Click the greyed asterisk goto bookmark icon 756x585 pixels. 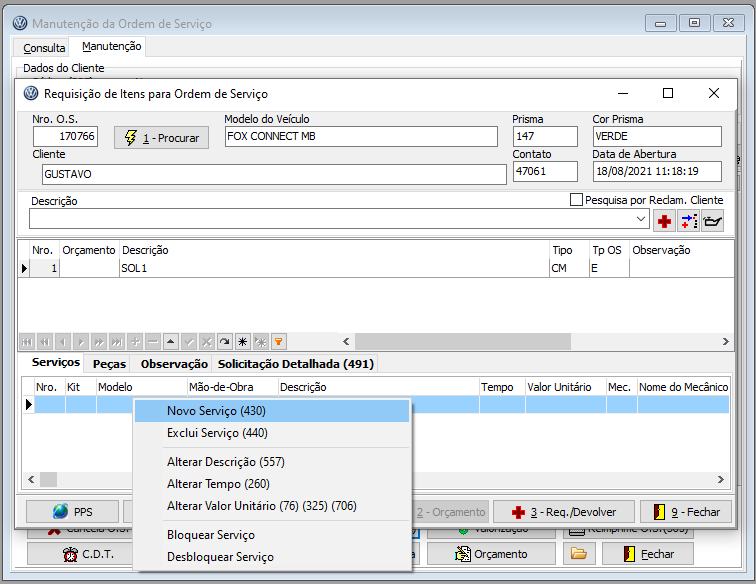click(261, 342)
